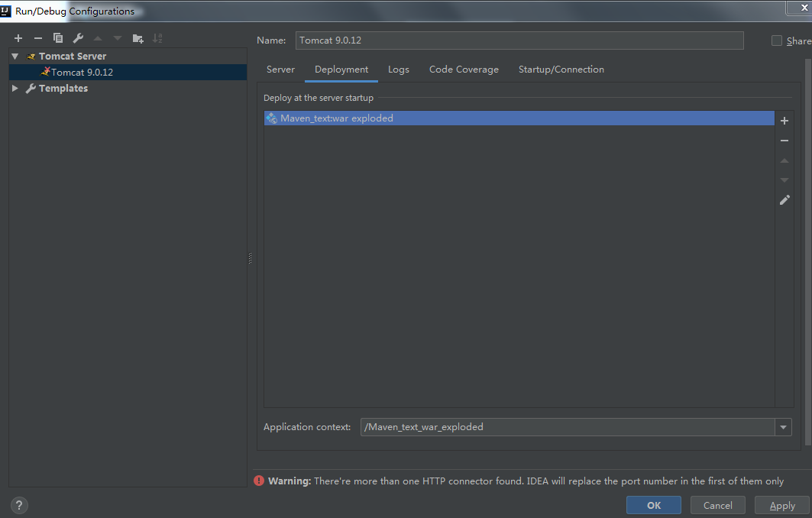Image resolution: width=812 pixels, height=518 pixels.
Task: Enable the Share checkbox
Action: [777, 40]
